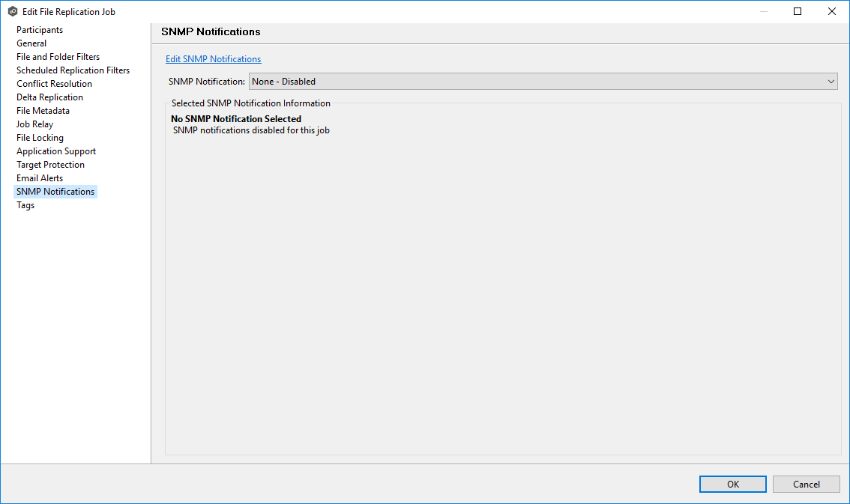Open the Job Relay page
This screenshot has width=850, height=504.
pos(34,124)
